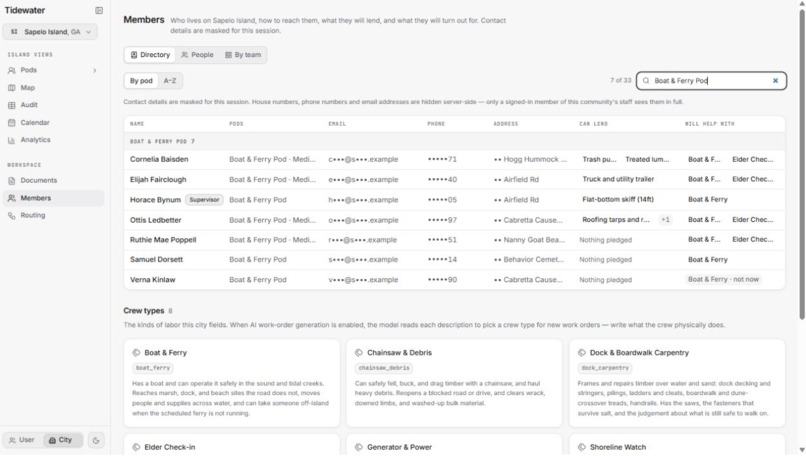This screenshot has height=456, width=806.
Task: Collapse the sidebar panel icon
Action: (x=99, y=10)
